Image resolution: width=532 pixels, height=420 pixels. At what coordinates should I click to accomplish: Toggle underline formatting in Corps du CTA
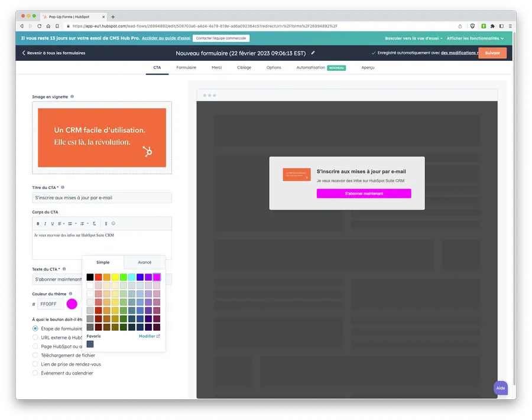tap(52, 224)
